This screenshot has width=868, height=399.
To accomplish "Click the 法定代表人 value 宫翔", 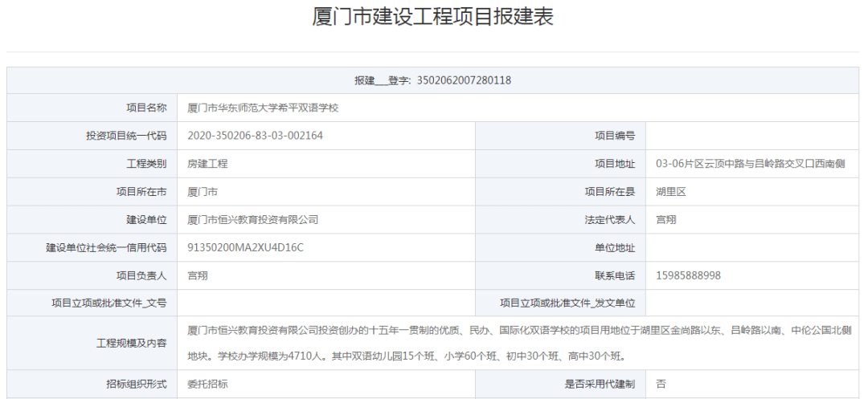I will (x=665, y=219).
